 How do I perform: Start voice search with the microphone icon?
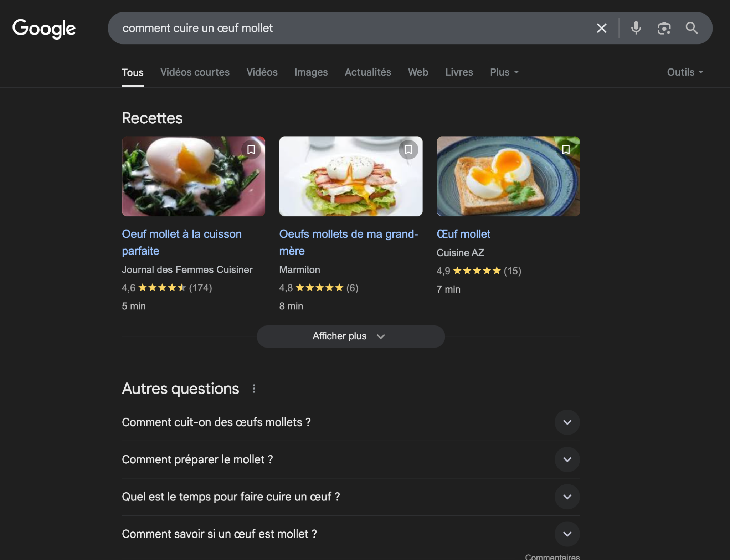pyautogui.click(x=636, y=28)
